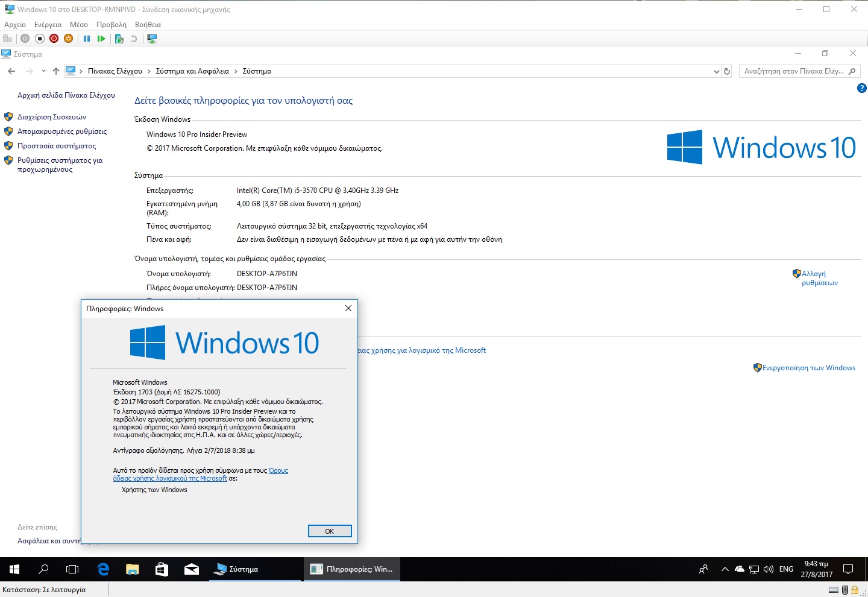Expand chevron after Πίνακας Ελέγχου breadcrumb
The width and height of the screenshot is (868, 597).
click(149, 71)
